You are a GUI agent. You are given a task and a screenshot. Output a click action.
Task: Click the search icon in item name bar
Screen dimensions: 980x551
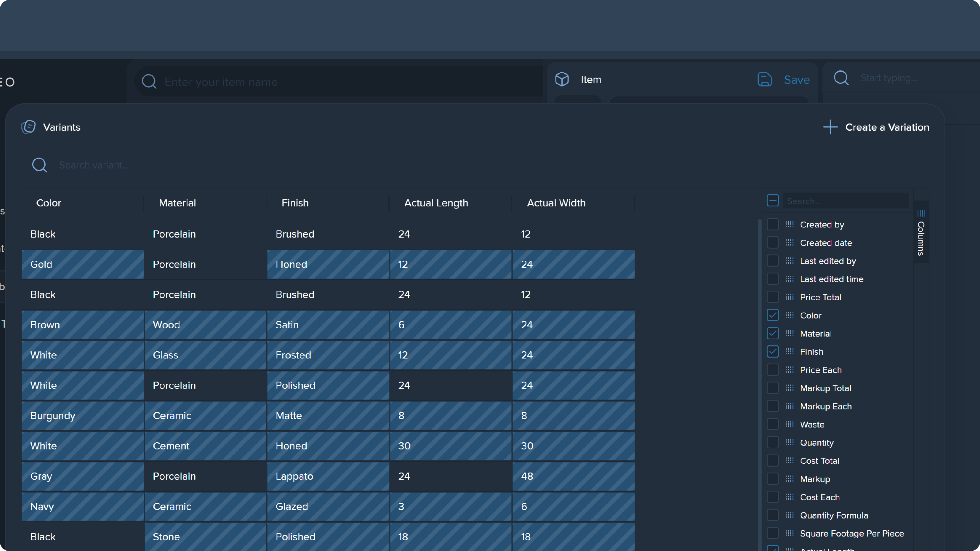pyautogui.click(x=149, y=82)
